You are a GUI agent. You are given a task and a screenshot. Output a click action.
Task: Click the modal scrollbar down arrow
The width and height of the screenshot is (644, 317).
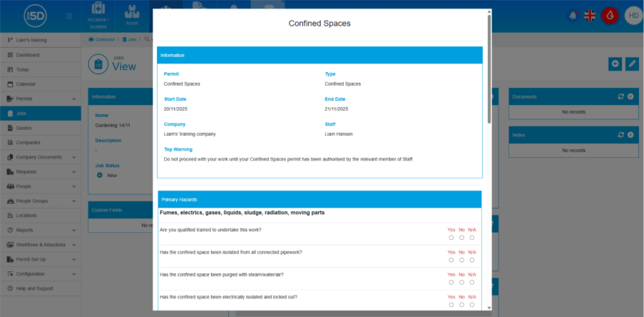point(489,308)
